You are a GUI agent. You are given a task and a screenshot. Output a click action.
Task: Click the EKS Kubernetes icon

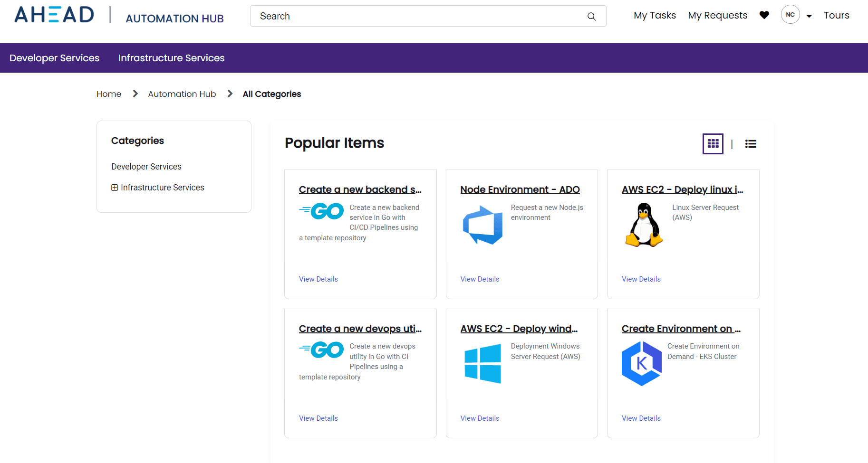point(642,364)
